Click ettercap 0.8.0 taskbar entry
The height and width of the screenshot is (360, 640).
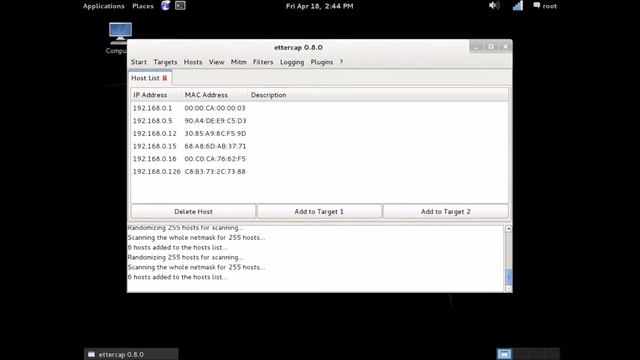click(x=131, y=354)
